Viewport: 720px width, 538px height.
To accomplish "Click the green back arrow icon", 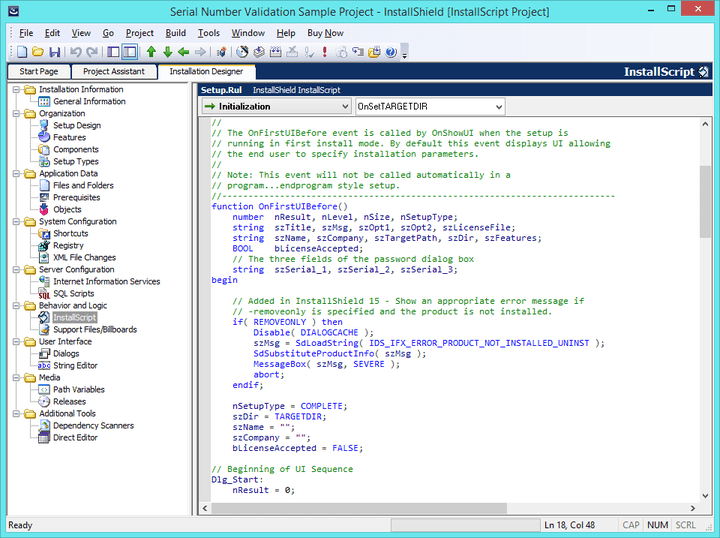I will coord(184,52).
